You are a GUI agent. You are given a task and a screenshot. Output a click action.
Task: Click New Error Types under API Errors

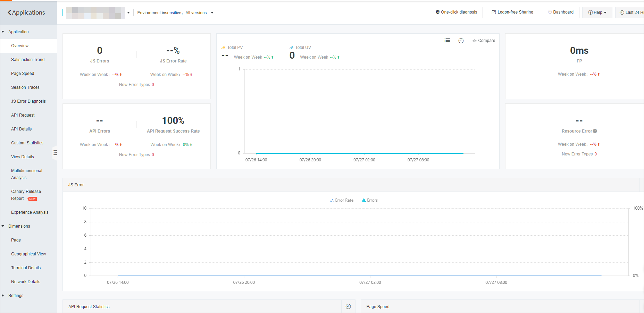click(x=136, y=155)
